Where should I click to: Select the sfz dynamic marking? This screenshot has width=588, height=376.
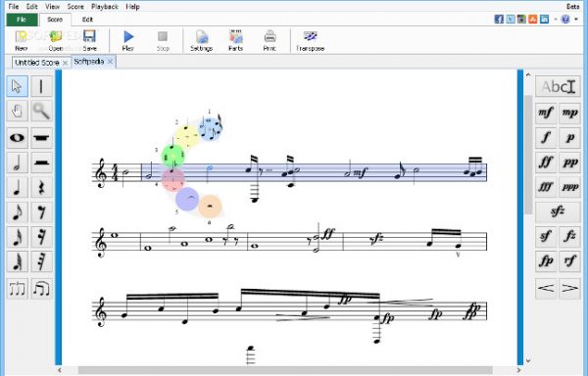click(x=558, y=211)
